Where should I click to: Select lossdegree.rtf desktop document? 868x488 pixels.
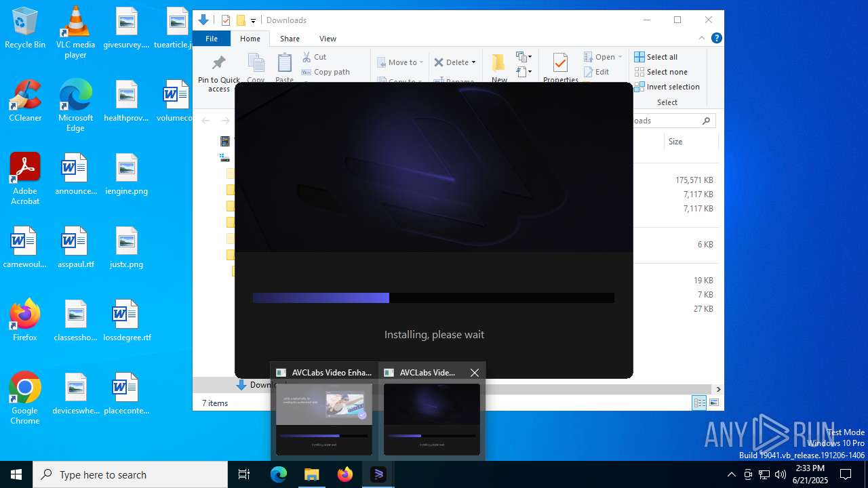[x=127, y=321]
